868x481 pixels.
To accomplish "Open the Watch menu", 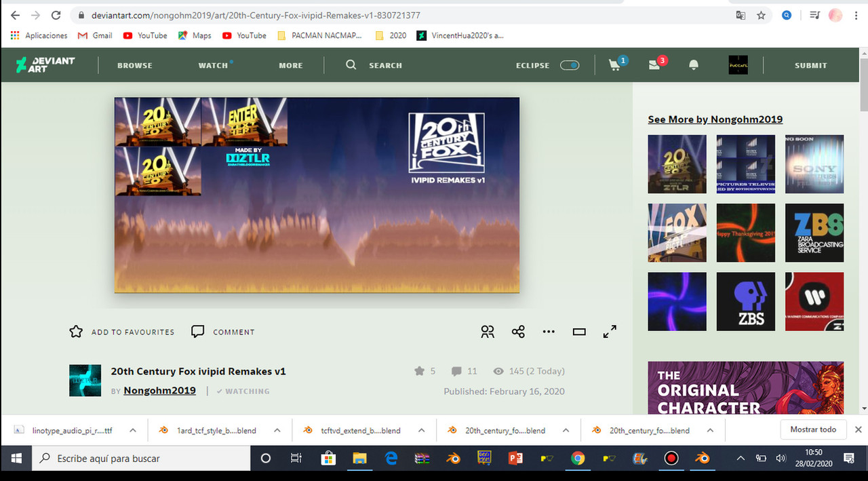I will pyautogui.click(x=215, y=65).
